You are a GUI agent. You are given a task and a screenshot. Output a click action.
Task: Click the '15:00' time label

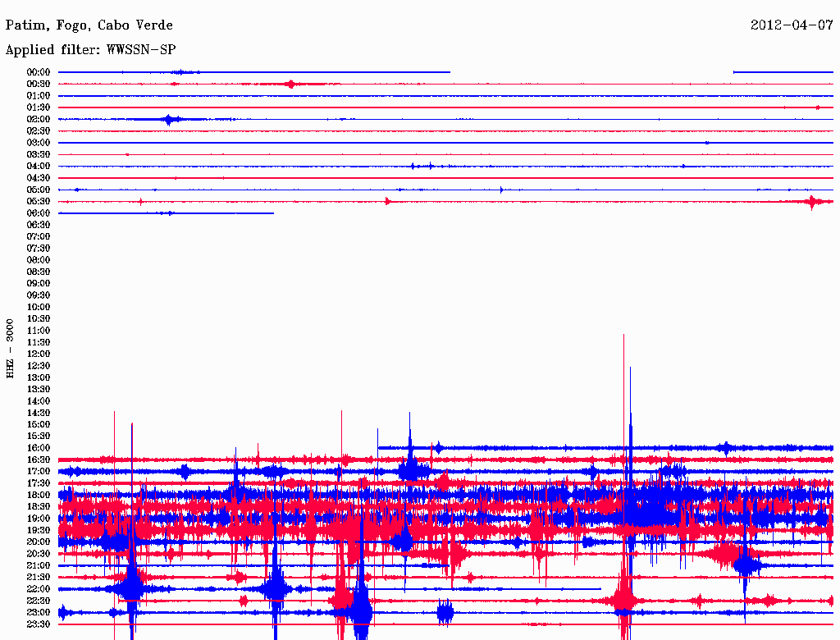click(x=39, y=424)
